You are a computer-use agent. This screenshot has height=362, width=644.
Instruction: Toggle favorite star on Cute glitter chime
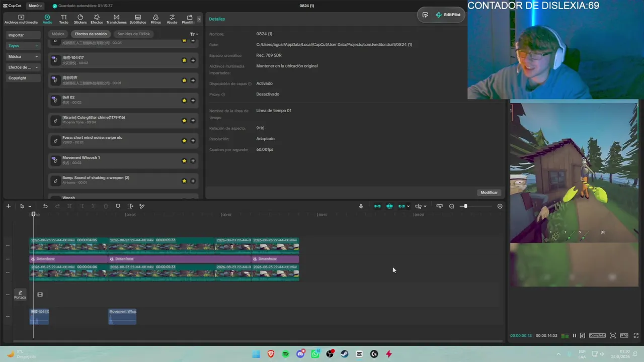coord(184,121)
